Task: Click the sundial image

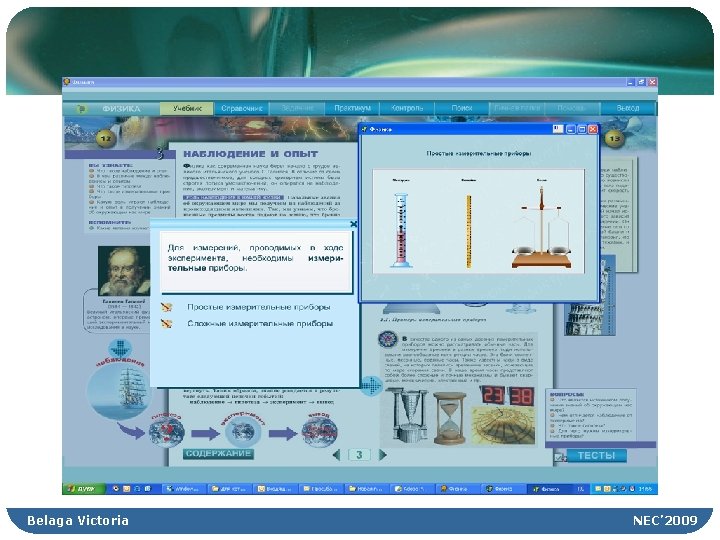Action: coord(504,425)
